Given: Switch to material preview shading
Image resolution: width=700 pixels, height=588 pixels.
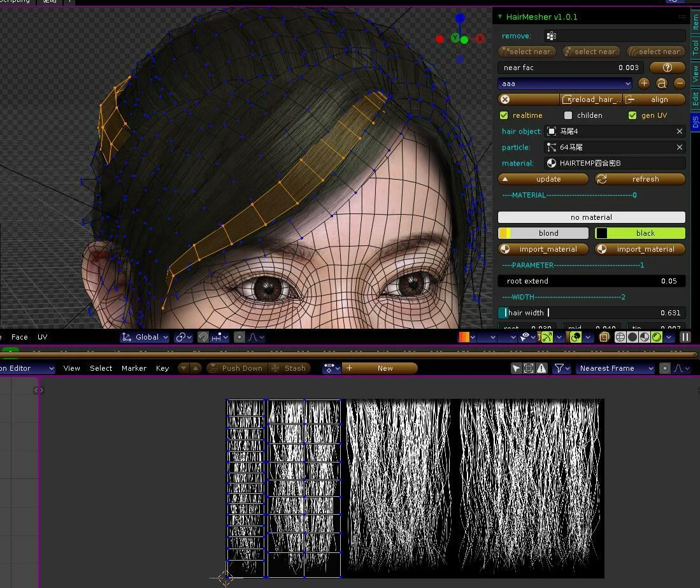Looking at the screenshot, I should tap(643, 337).
